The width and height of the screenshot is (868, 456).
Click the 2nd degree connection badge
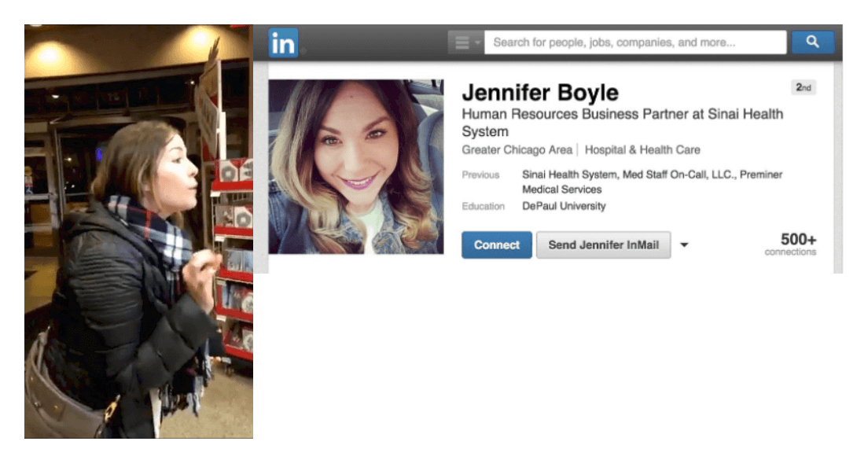tap(804, 87)
